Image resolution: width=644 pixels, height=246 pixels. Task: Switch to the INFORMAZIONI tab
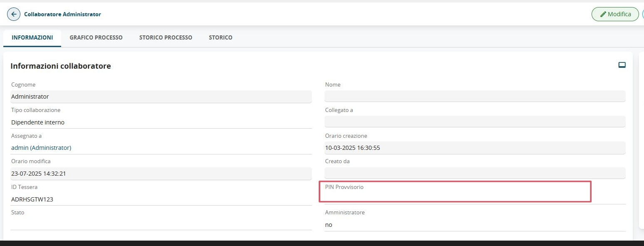[x=32, y=37]
